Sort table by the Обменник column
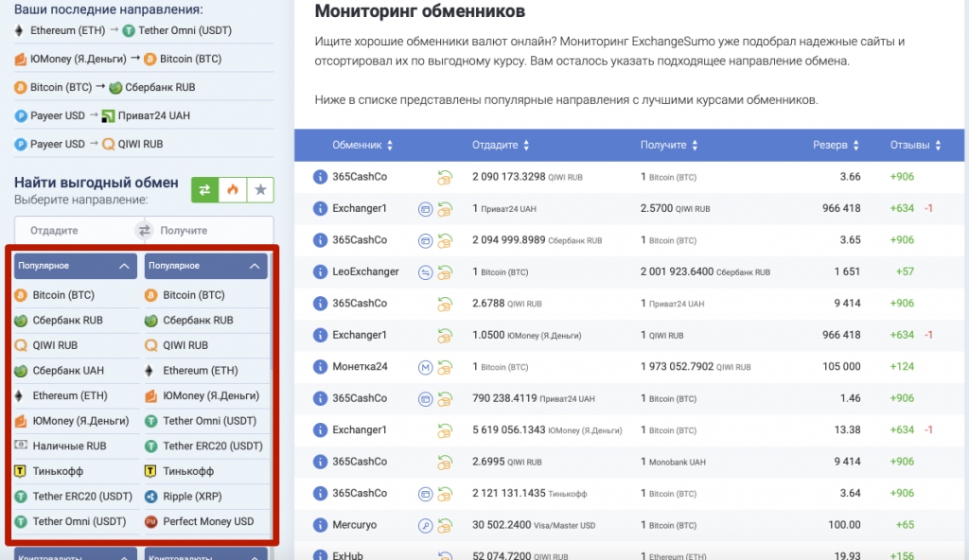 [x=362, y=146]
